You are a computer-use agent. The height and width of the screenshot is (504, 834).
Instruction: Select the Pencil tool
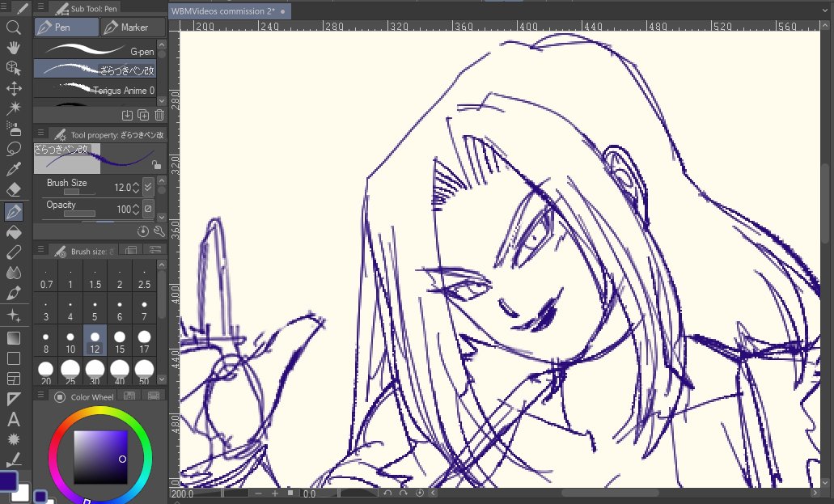13,252
